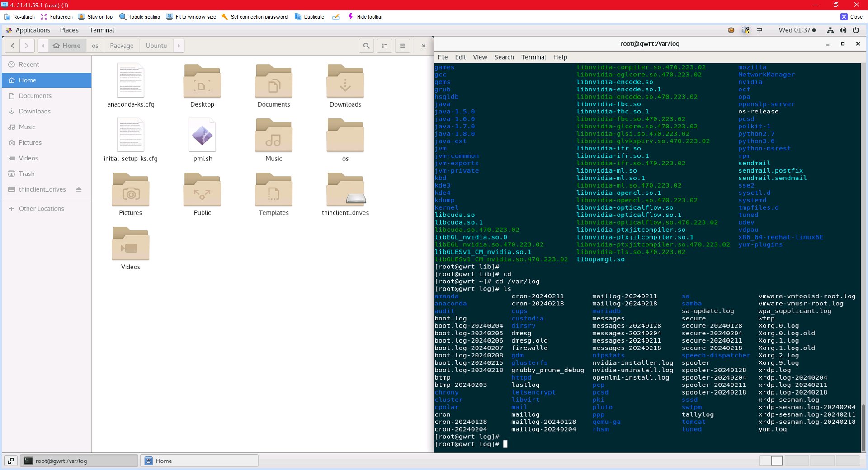Click the clock showing Wed 01:37
This screenshot has width=868, height=470.
pos(797,30)
